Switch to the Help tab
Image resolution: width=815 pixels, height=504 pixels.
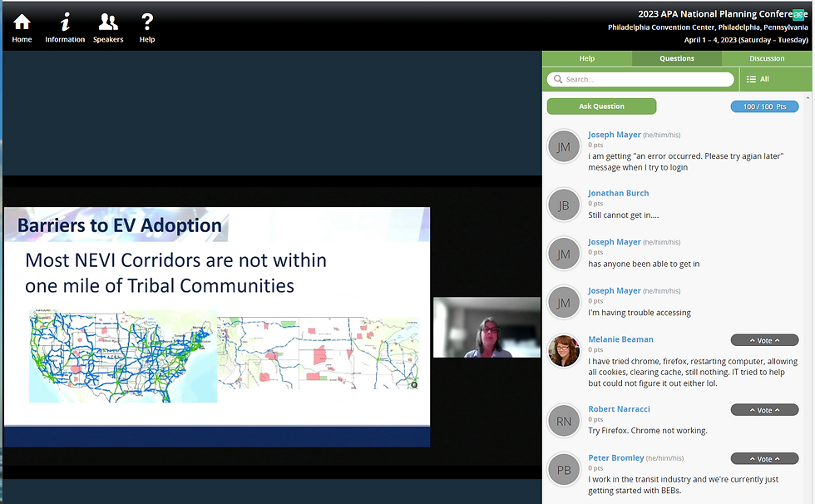click(x=587, y=58)
